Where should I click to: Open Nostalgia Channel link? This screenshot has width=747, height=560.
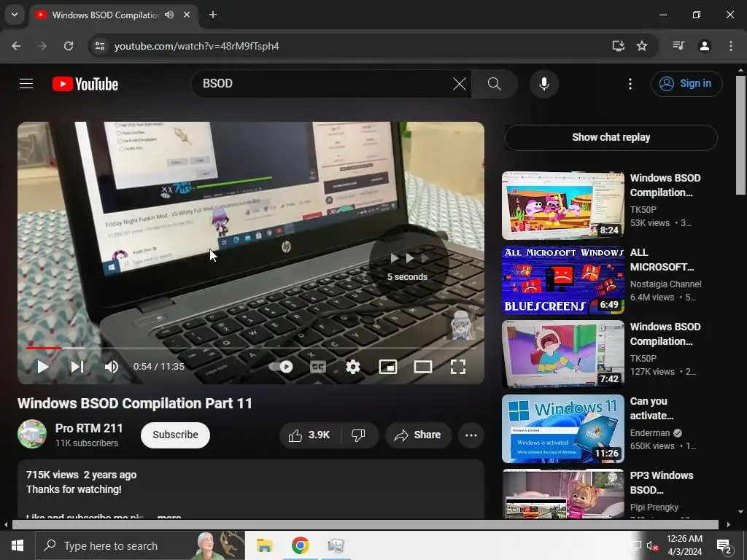tap(665, 284)
